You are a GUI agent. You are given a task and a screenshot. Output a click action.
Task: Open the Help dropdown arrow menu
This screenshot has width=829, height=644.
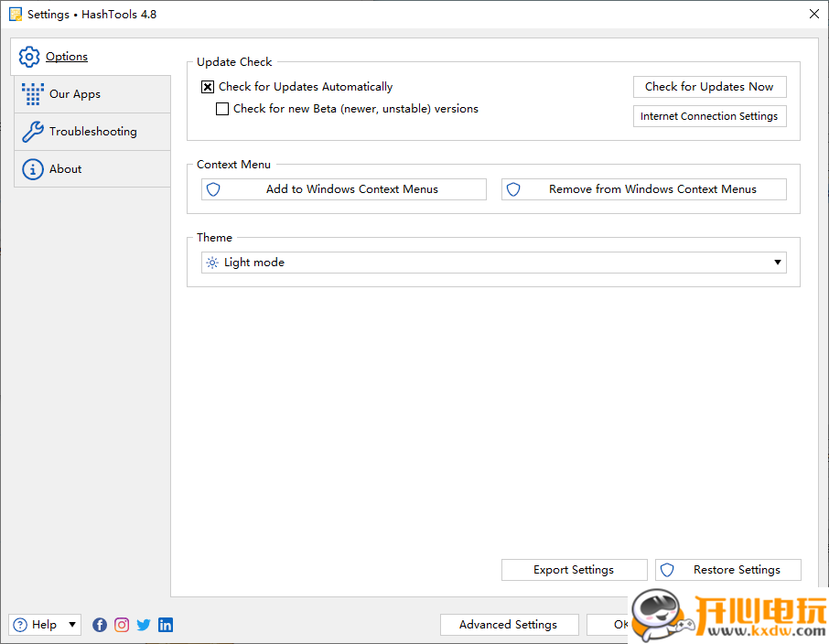(72, 625)
